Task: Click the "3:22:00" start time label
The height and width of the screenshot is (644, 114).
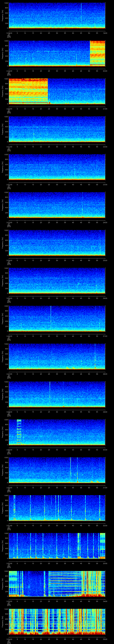Action: point(9,184)
